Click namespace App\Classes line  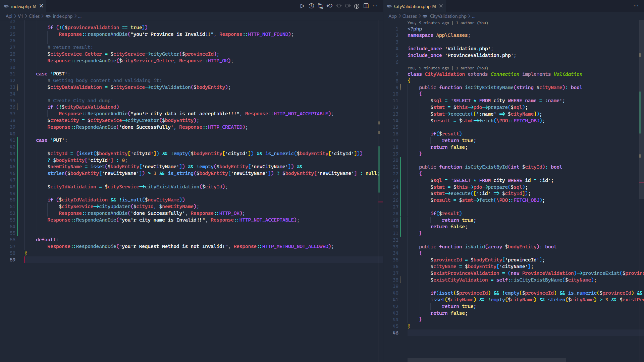click(439, 35)
